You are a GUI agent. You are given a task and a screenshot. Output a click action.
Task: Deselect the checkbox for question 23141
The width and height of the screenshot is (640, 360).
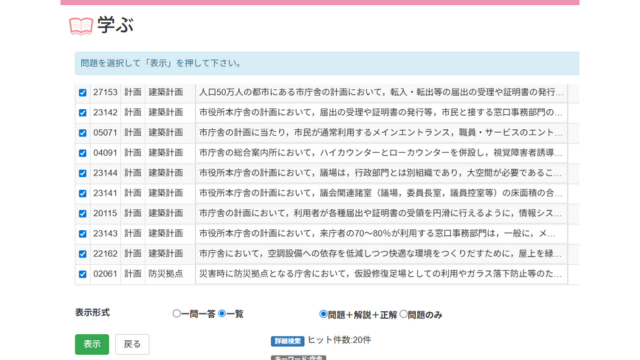[82, 193]
